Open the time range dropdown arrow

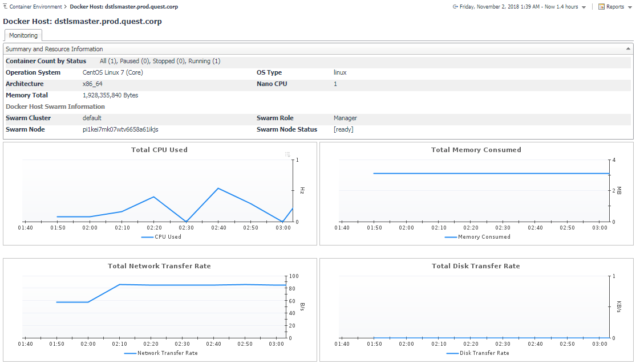pyautogui.click(x=584, y=7)
